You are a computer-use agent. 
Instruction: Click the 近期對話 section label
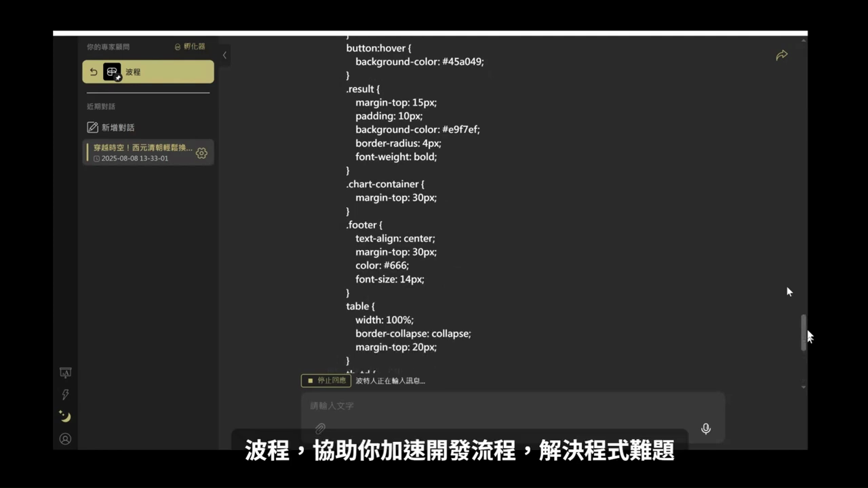tap(101, 106)
